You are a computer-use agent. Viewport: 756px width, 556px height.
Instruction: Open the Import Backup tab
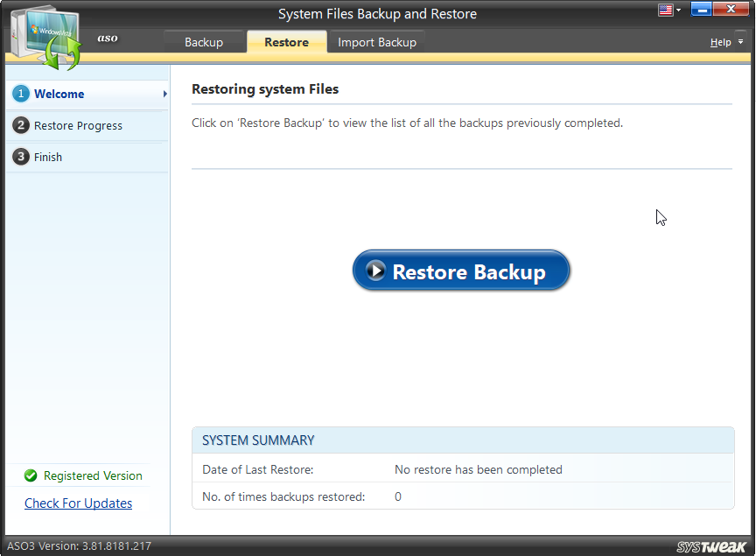376,41
